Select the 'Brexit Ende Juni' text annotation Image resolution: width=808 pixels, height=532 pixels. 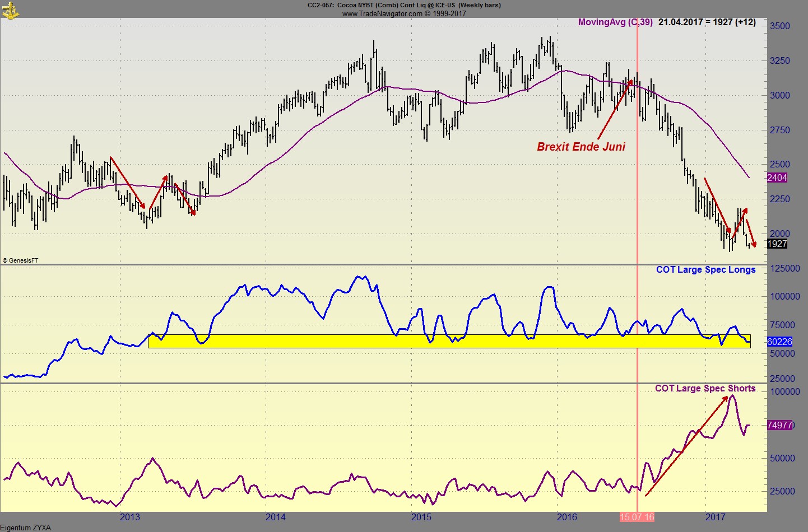pyautogui.click(x=581, y=147)
